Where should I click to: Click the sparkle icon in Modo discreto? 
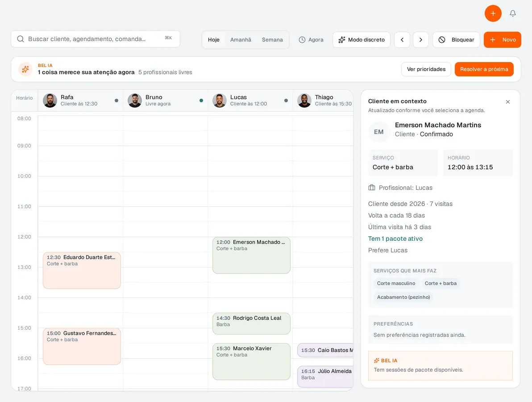342,40
